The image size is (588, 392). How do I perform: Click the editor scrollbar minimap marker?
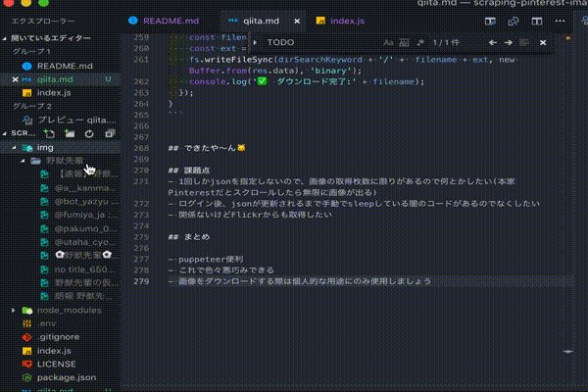click(x=568, y=352)
